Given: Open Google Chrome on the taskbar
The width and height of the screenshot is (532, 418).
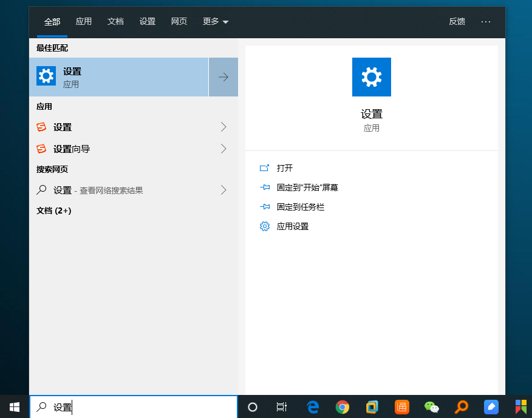Looking at the screenshot, I should coord(342,407).
